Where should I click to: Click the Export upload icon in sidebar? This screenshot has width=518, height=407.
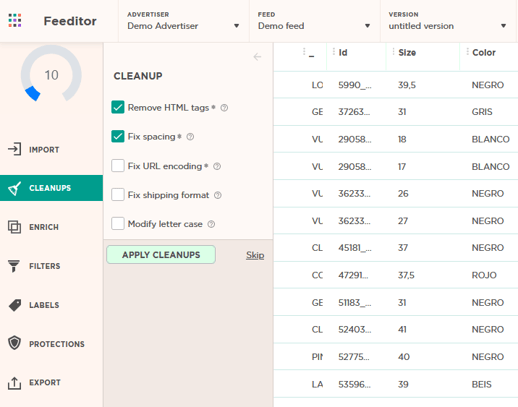point(14,383)
